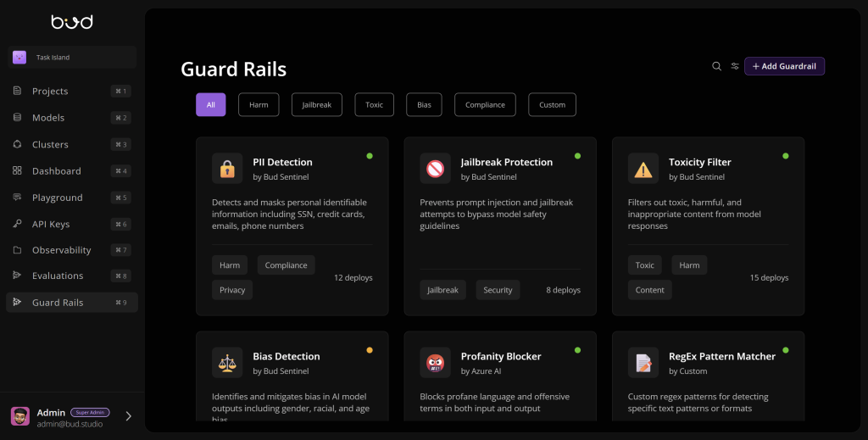Image resolution: width=868 pixels, height=440 pixels.
Task: Select the All filter chip
Action: (x=210, y=104)
